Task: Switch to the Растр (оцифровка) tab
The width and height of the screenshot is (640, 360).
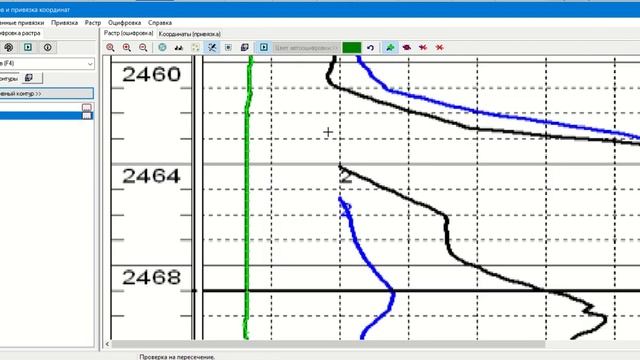Action: pos(128,33)
